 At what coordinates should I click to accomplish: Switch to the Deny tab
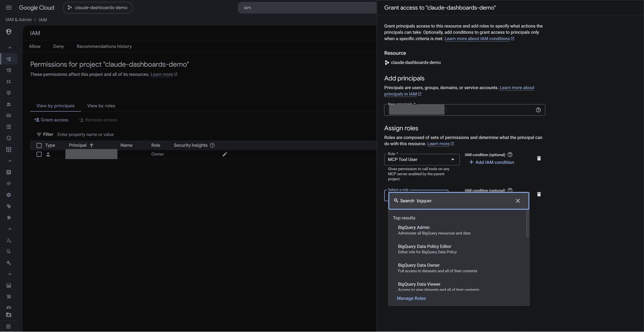coord(59,47)
